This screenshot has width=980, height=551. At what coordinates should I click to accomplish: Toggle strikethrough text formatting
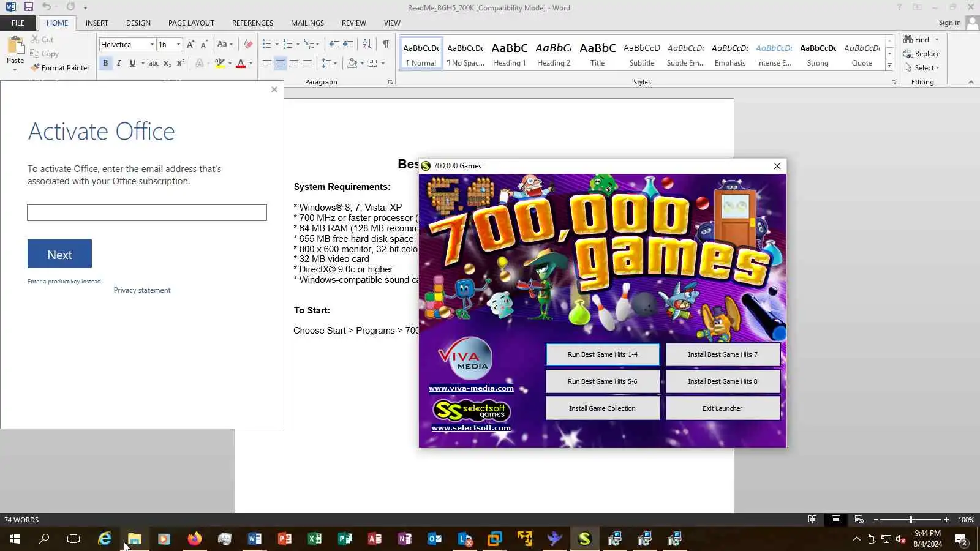[x=154, y=63]
